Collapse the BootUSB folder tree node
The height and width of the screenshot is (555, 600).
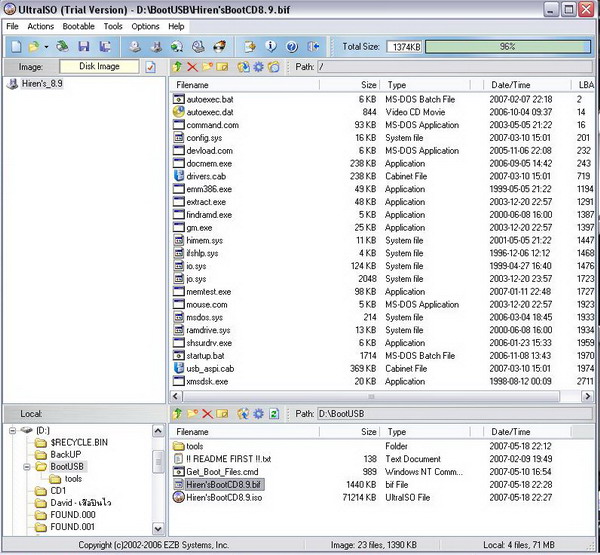pos(27,467)
